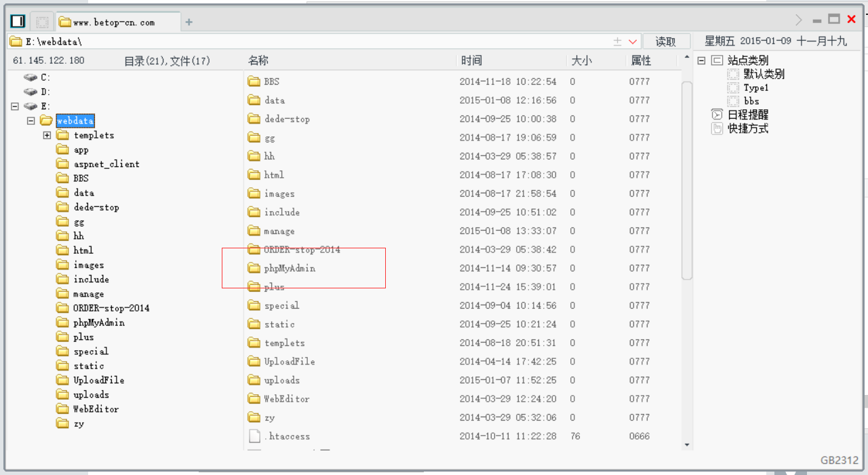Select the WebEditor folder in the tree
868x475 pixels.
[x=96, y=409]
